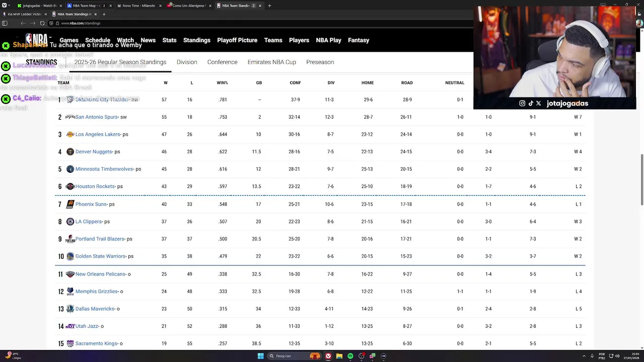This screenshot has height=362, width=644.
Task: Open the Schedule menu item
Action: [x=98, y=40]
